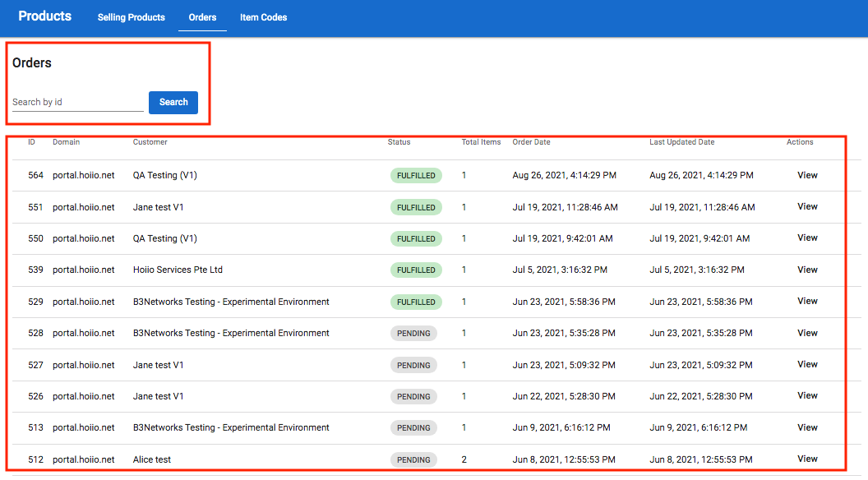Click order date Jun 9, 2021, 6:16:12 PM

(561, 427)
